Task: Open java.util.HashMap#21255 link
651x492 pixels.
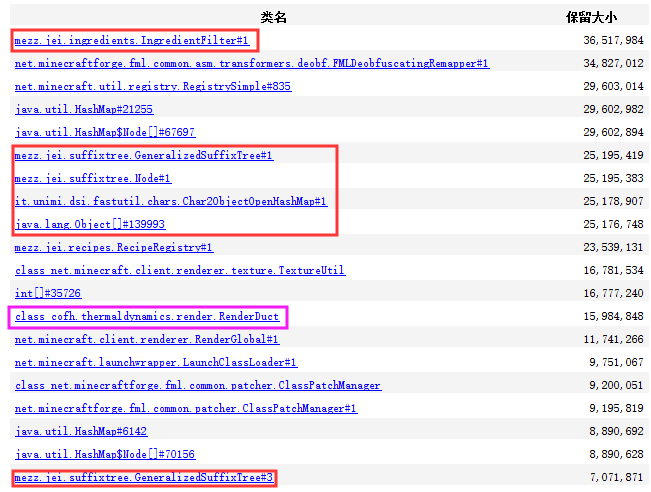Action: [x=84, y=109]
